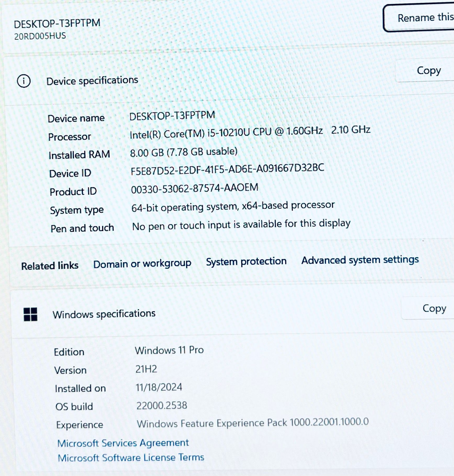454x476 pixels.
Task: View the Microsoft Software License Terms
Action: click(131, 458)
